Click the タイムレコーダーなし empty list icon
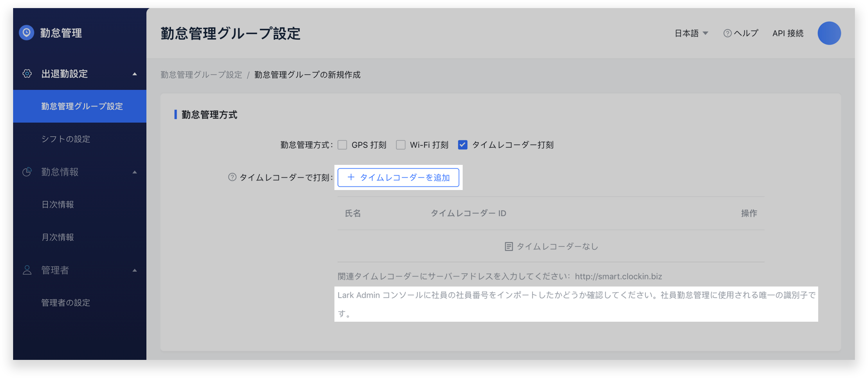868x378 pixels. pyautogui.click(x=509, y=246)
